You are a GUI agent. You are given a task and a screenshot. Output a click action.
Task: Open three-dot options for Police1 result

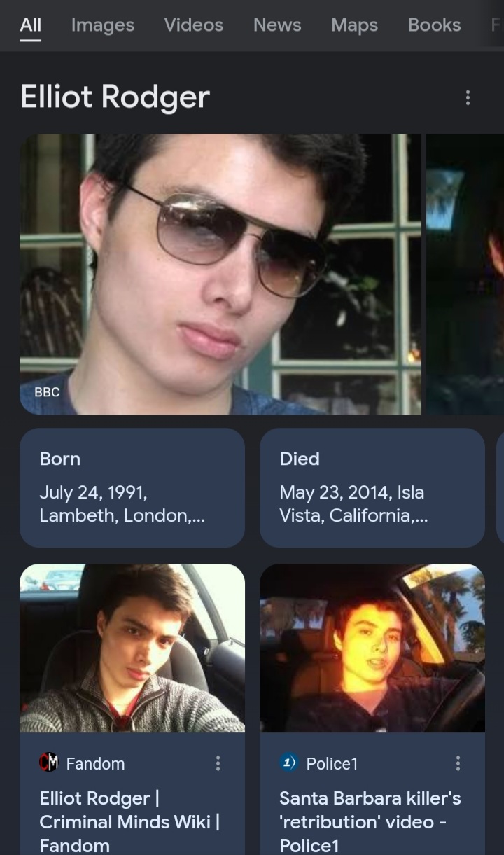click(458, 763)
